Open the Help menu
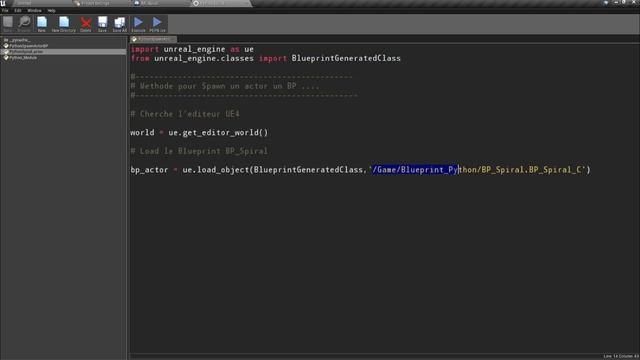Screen dimensions: 640x360 (x=51, y=11)
